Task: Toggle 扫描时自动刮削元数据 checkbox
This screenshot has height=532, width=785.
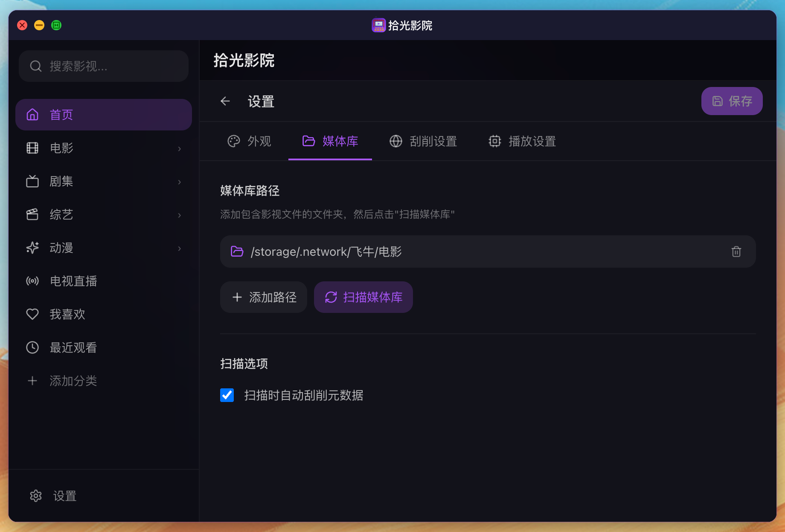Action: 227,395
